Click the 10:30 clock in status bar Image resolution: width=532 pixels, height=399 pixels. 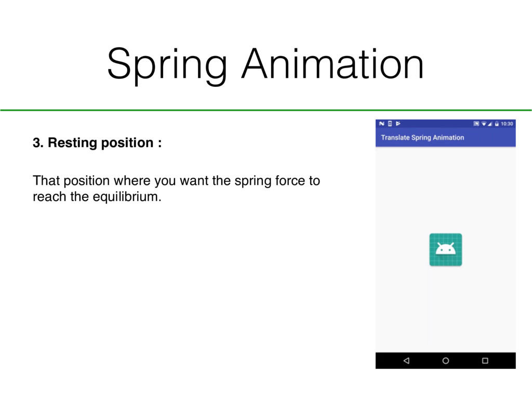[507, 124]
